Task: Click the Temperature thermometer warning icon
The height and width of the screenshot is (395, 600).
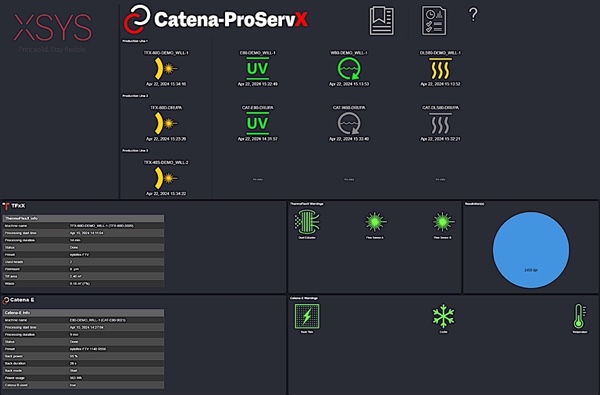Action: 579,316
